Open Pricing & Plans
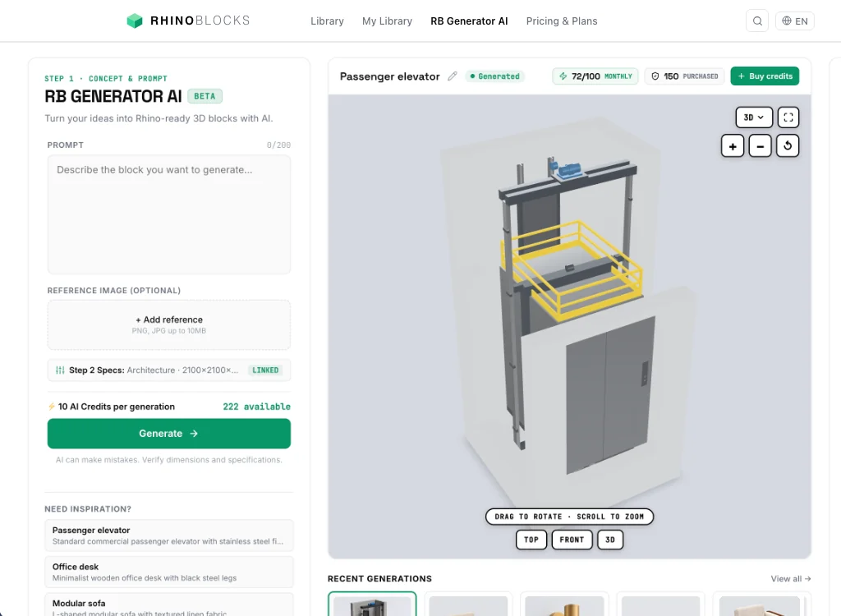 (562, 21)
